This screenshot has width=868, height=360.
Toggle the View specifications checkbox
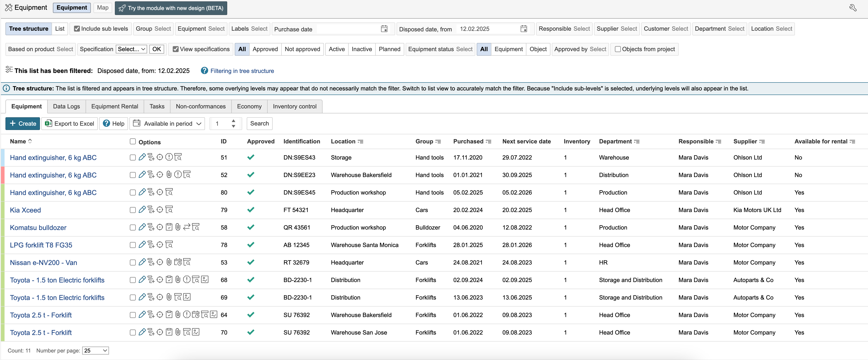click(x=175, y=49)
